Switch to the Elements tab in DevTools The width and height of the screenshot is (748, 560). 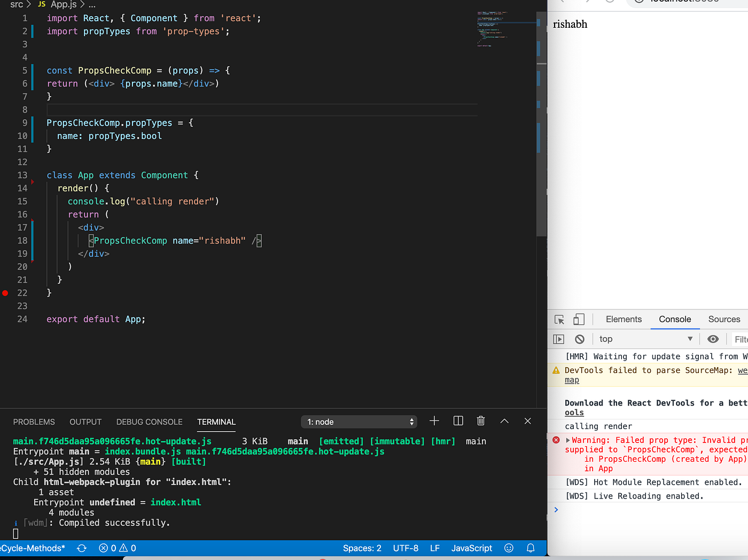(x=623, y=318)
